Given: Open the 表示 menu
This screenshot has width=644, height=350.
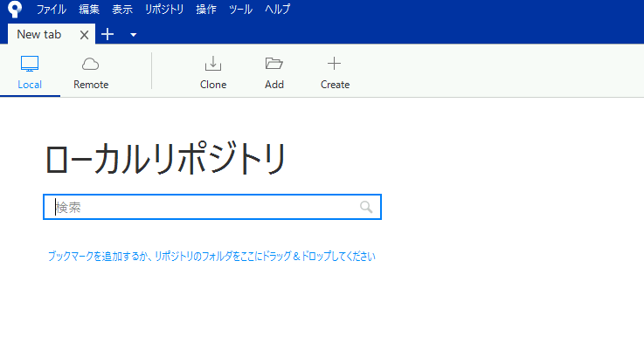Looking at the screenshot, I should point(122,9).
